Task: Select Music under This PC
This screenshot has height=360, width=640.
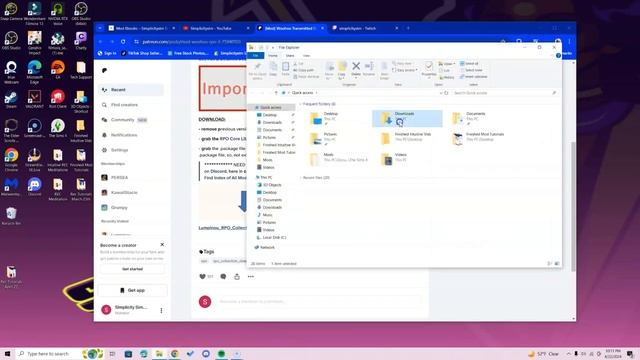Action: (265, 215)
